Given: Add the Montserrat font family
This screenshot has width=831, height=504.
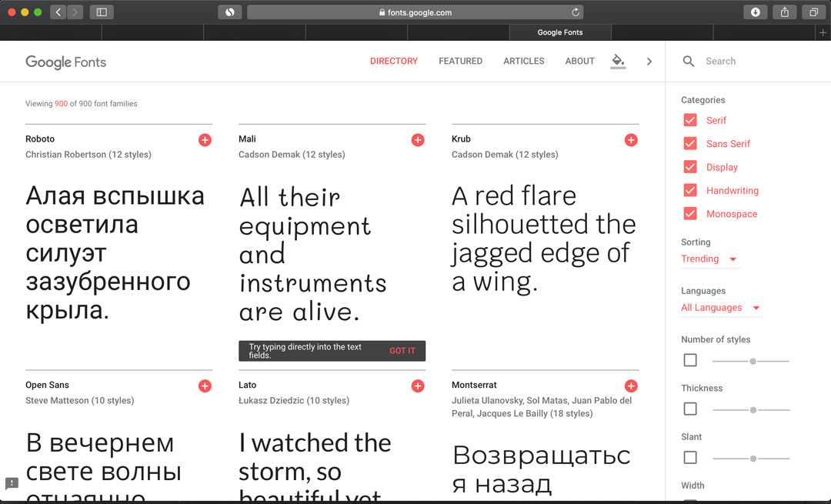Looking at the screenshot, I should (631, 386).
